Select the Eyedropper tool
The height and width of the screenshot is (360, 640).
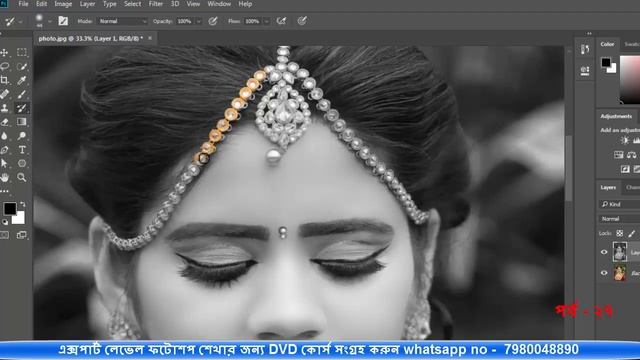[22, 80]
